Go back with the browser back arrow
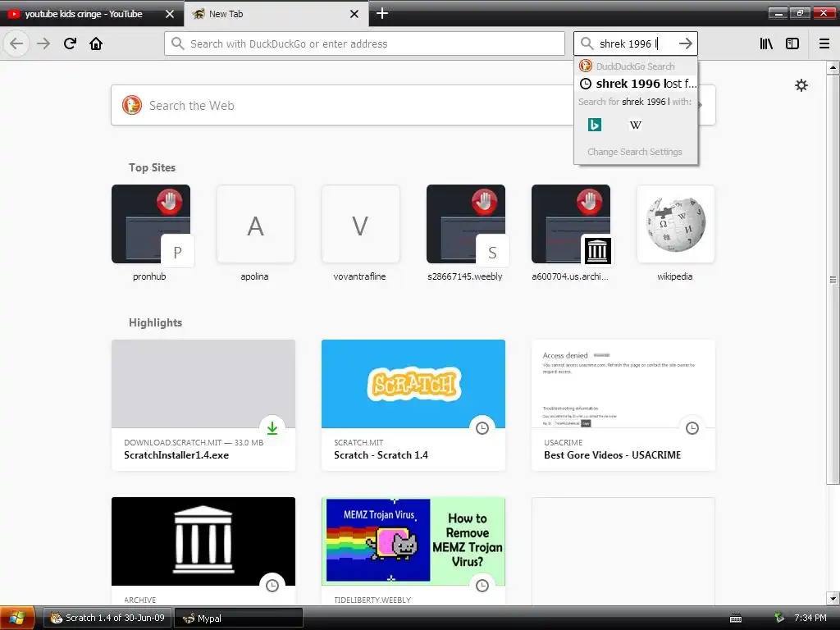840x630 pixels. click(x=16, y=43)
